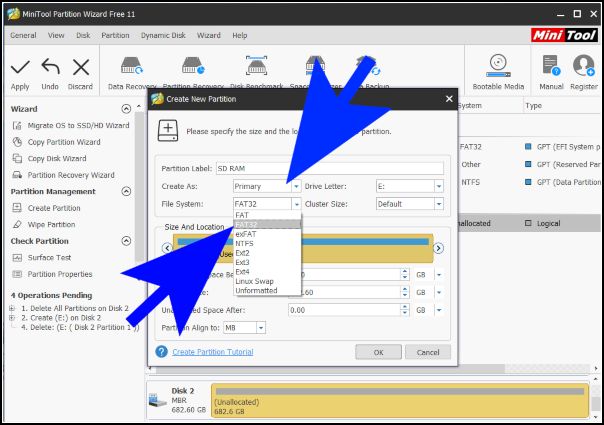
Task: Collapse the Wizard sidebar section
Action: click(125, 108)
